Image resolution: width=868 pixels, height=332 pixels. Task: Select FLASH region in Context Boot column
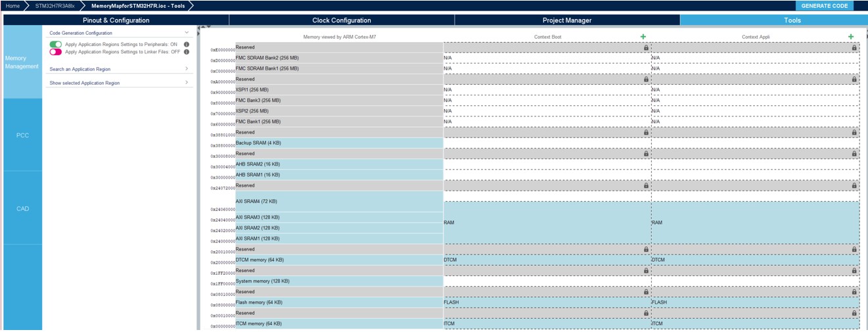point(547,302)
